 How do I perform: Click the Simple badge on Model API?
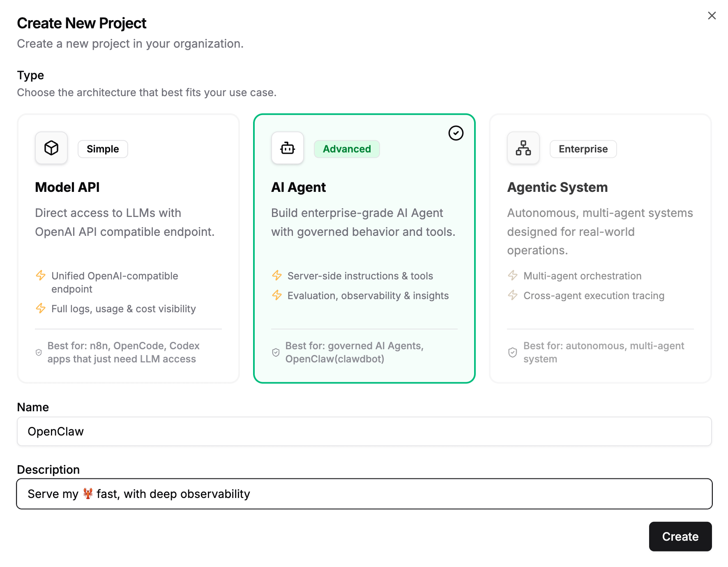[102, 149]
